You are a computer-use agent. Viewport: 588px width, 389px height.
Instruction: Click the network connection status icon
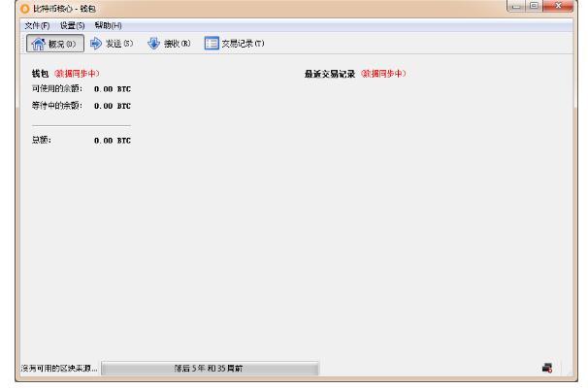[x=547, y=368]
